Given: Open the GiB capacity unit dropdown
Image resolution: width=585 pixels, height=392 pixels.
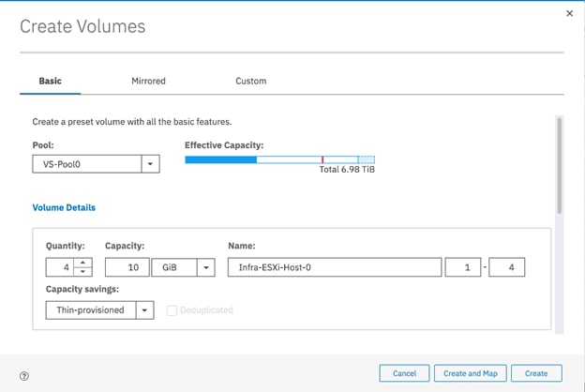Looking at the screenshot, I should click(x=183, y=267).
